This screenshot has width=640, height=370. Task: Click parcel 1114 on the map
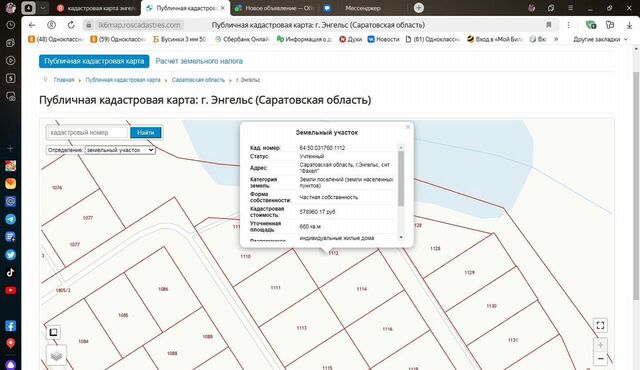pyautogui.click(x=362, y=289)
